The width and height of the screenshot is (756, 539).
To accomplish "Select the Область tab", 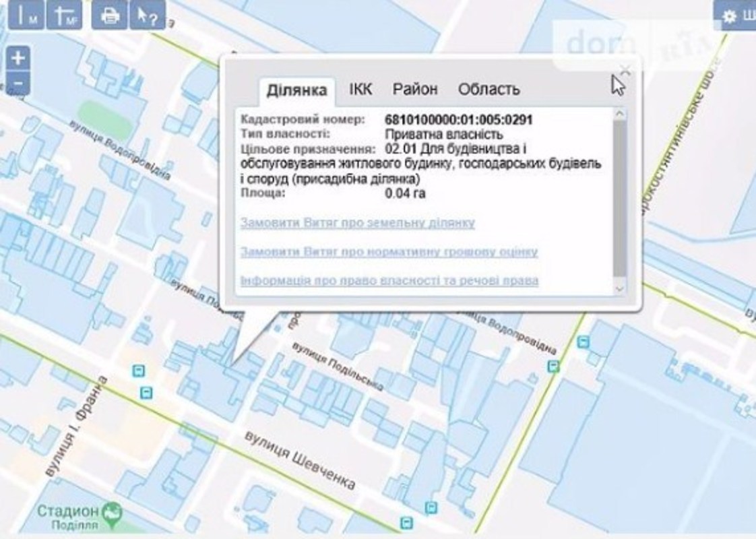I will [489, 89].
